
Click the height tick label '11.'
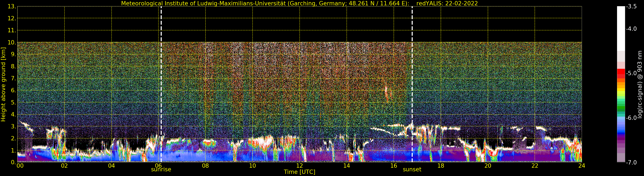(12, 31)
